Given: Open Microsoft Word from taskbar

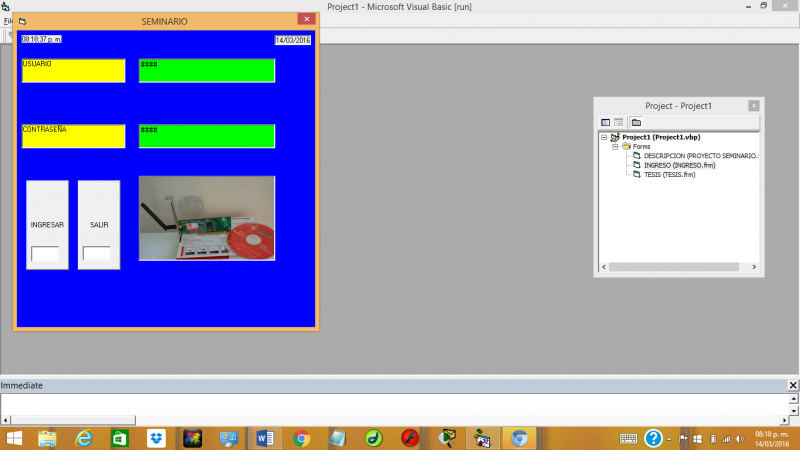Looking at the screenshot, I should point(265,438).
